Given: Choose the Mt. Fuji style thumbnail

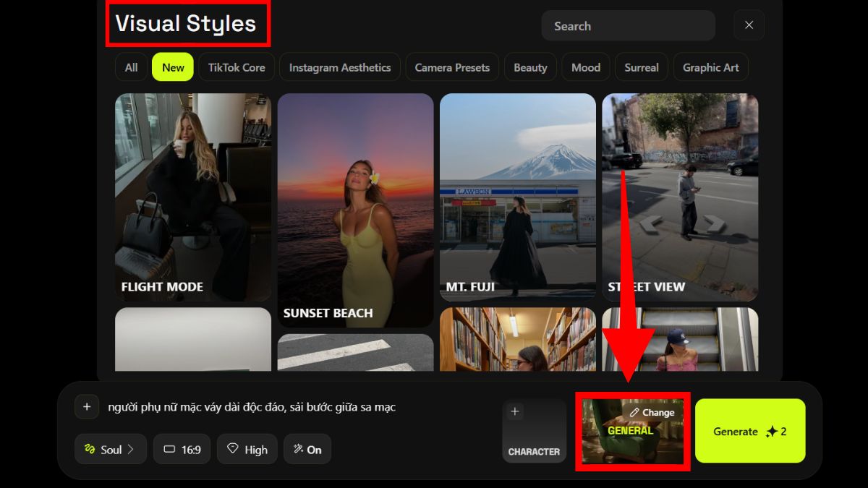Looking at the screenshot, I should 517,197.
